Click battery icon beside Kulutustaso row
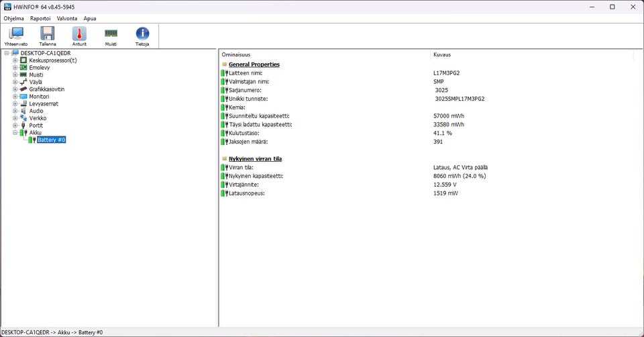Viewport: 644px width, 337px height. pyautogui.click(x=224, y=133)
